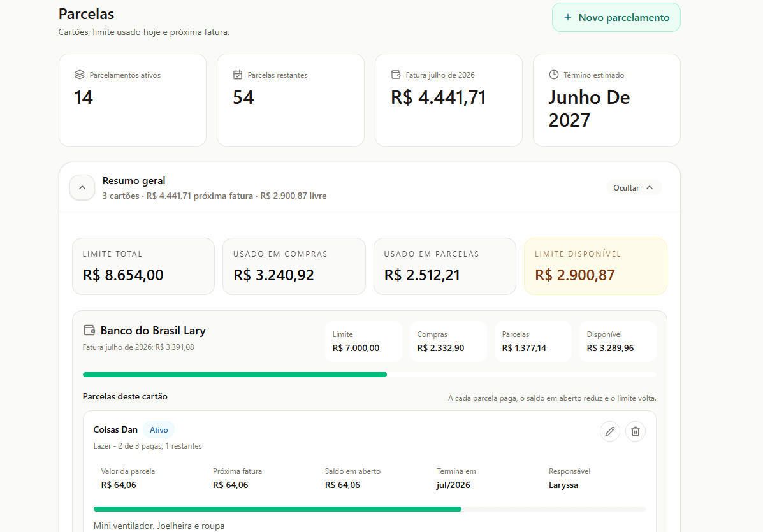Click the Banco do Brasil Lary card title
This screenshot has height=532, width=763.
click(x=153, y=331)
